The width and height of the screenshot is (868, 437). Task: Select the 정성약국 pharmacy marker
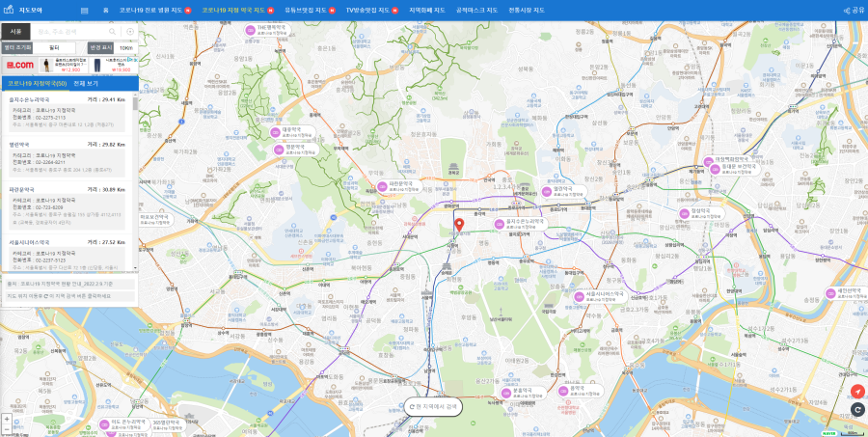click(701, 213)
